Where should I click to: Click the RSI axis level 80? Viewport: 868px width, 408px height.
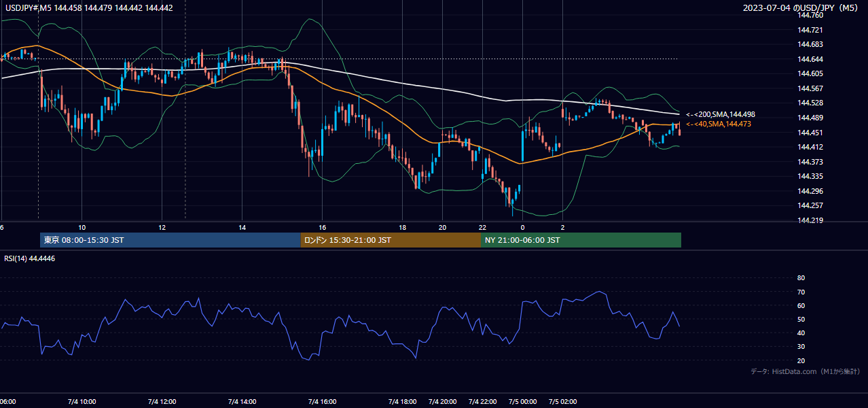[801, 278]
